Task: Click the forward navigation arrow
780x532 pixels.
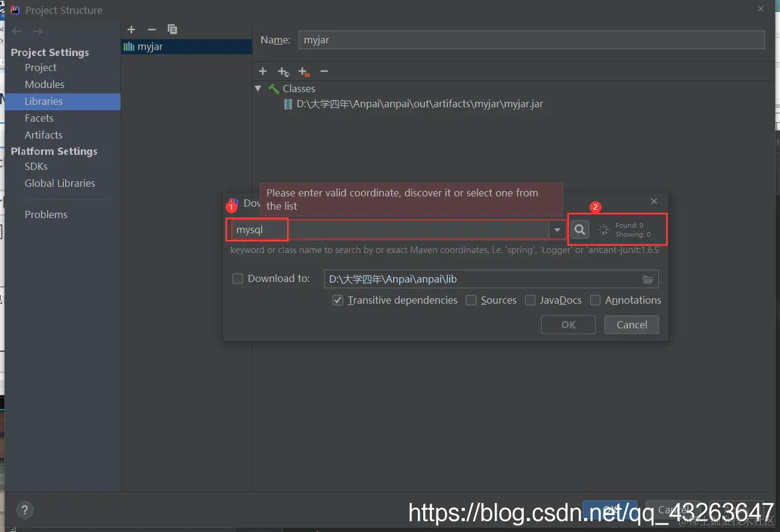Action: 37,31
